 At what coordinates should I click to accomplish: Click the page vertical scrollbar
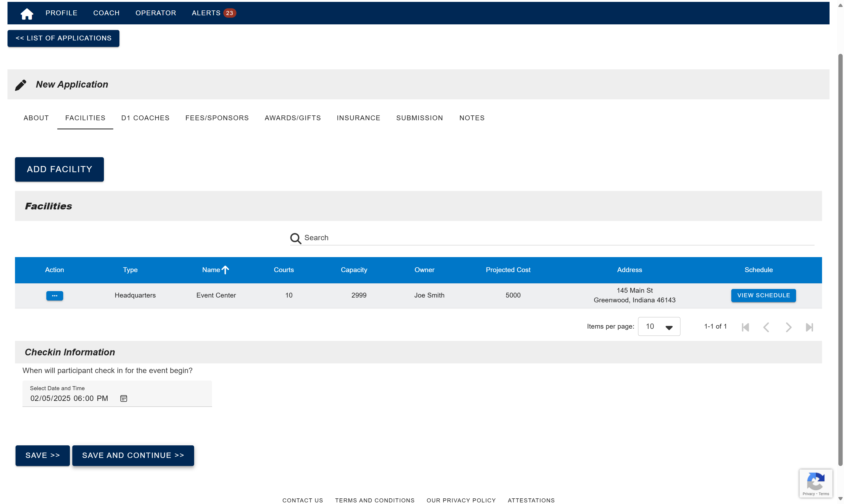840,260
